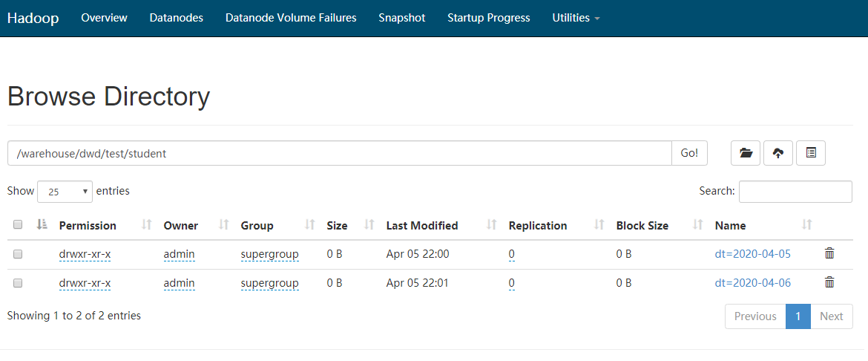The height and width of the screenshot is (361, 868).
Task: Open the Show entries count dropdown
Action: click(65, 192)
